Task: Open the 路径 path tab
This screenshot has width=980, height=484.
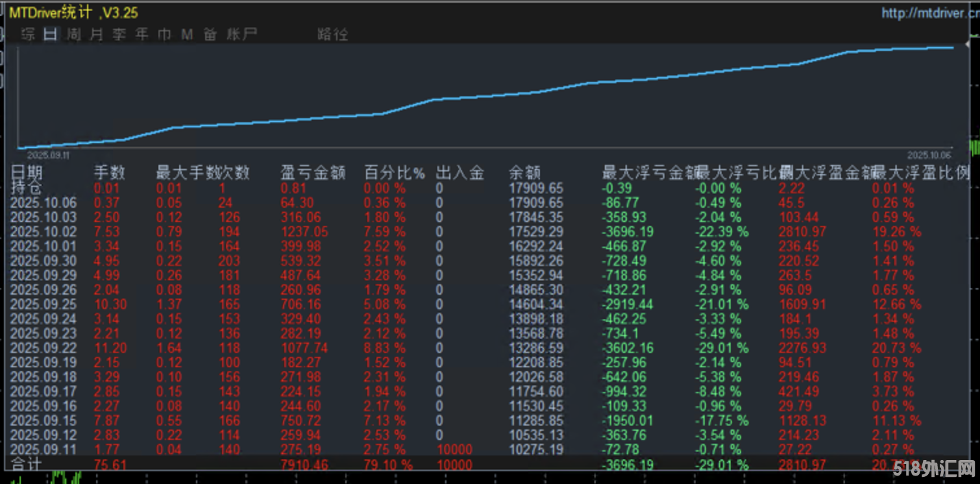Action: point(333,34)
